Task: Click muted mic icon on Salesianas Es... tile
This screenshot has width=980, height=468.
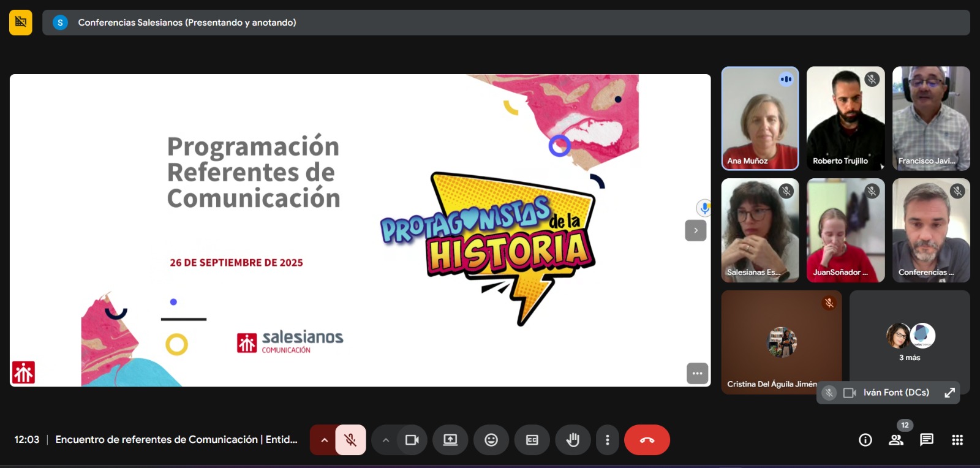Action: tap(786, 191)
